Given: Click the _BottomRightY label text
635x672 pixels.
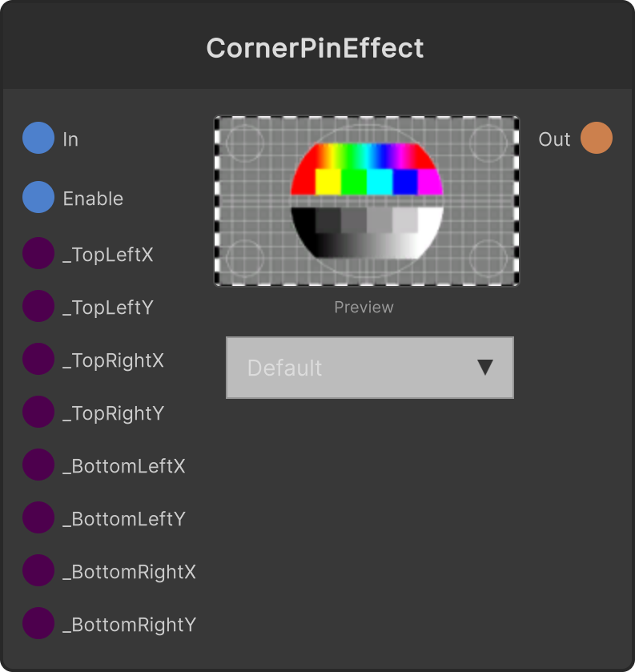Looking at the screenshot, I should pyautogui.click(x=130, y=625).
